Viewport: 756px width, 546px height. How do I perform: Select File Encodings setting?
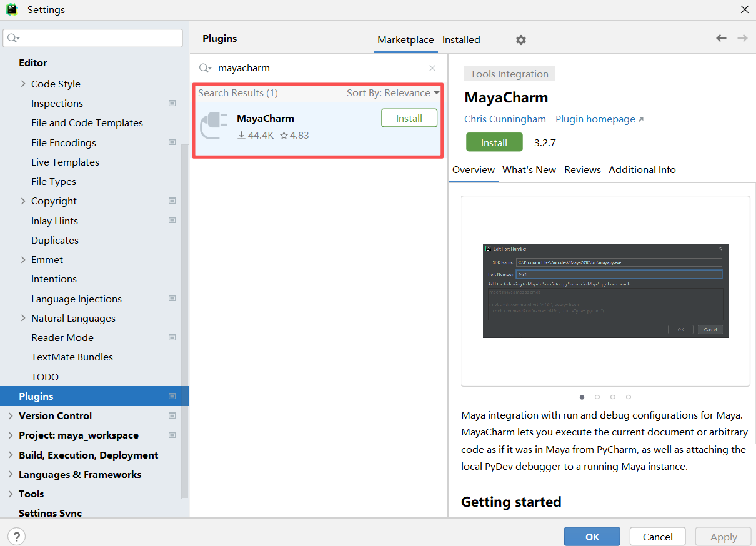64,142
